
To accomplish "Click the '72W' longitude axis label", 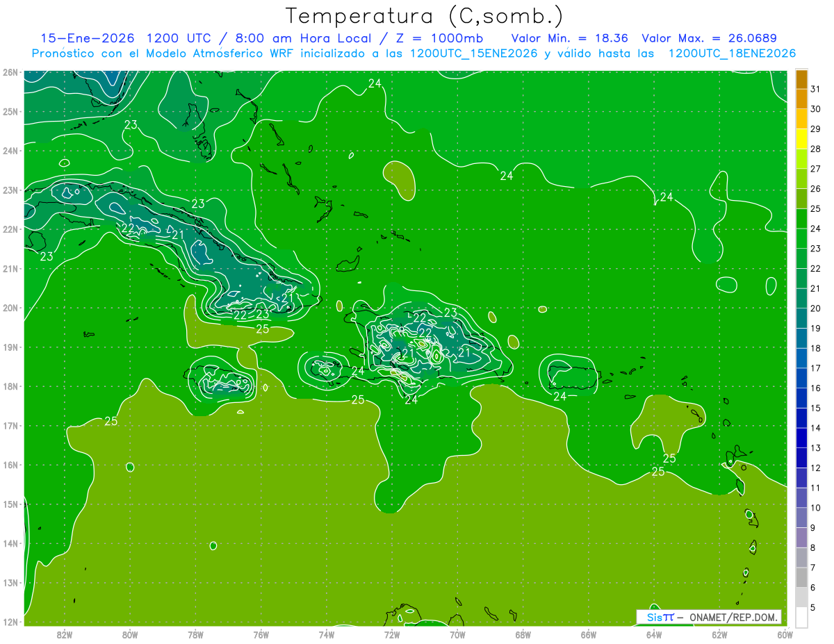I will click(x=392, y=634).
